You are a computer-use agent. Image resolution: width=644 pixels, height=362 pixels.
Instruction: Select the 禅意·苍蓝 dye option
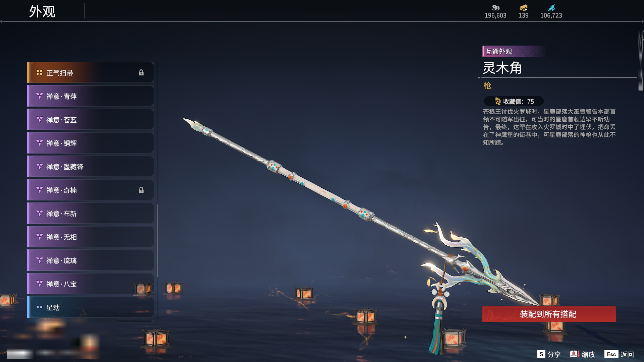[91, 120]
